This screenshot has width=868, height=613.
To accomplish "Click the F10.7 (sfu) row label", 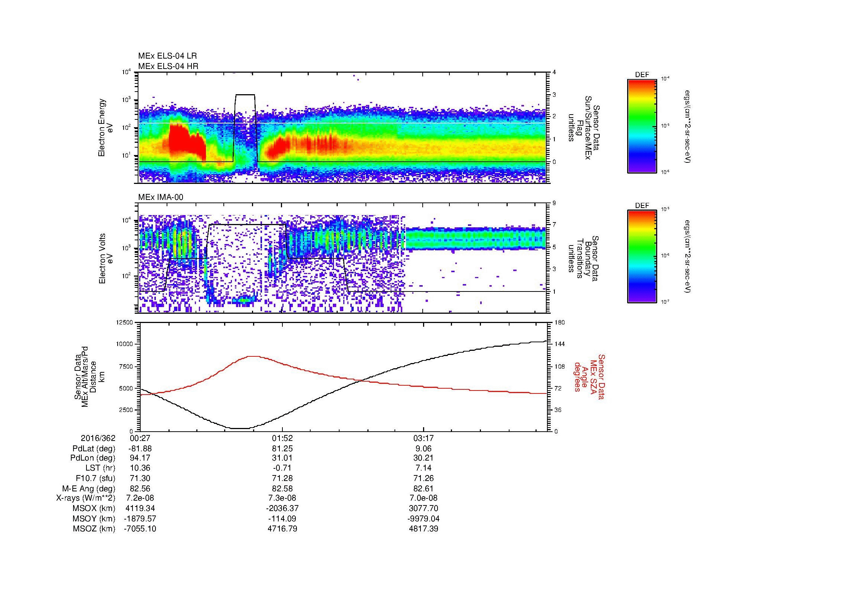I will coord(95,478).
